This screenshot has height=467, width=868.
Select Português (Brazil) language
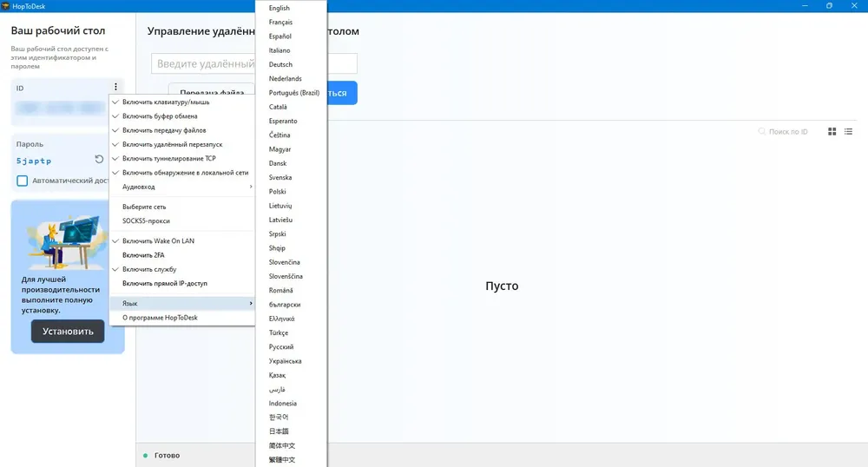coord(291,92)
